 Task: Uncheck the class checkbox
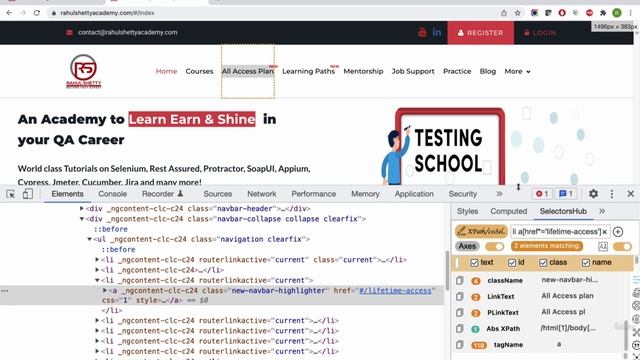pos(543,262)
